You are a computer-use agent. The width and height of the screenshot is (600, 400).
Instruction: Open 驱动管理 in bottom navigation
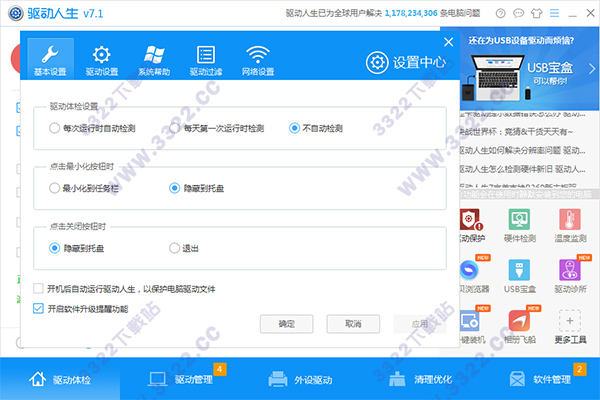(181, 379)
